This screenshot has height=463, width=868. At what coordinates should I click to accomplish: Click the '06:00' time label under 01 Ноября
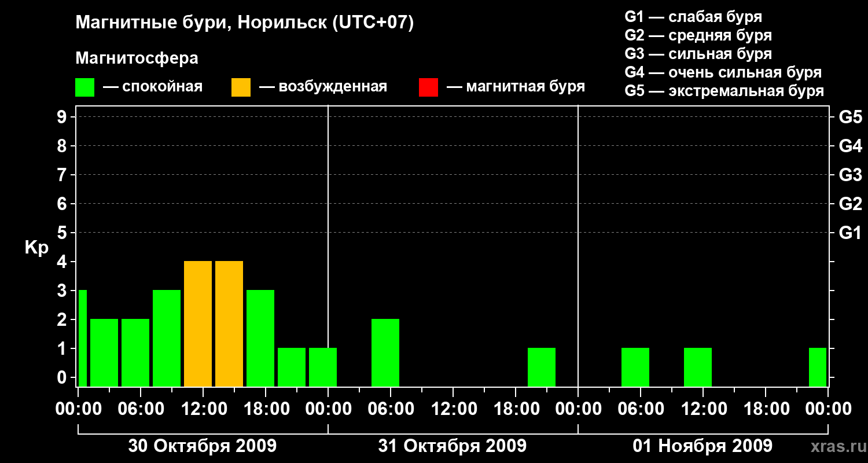[x=641, y=409]
